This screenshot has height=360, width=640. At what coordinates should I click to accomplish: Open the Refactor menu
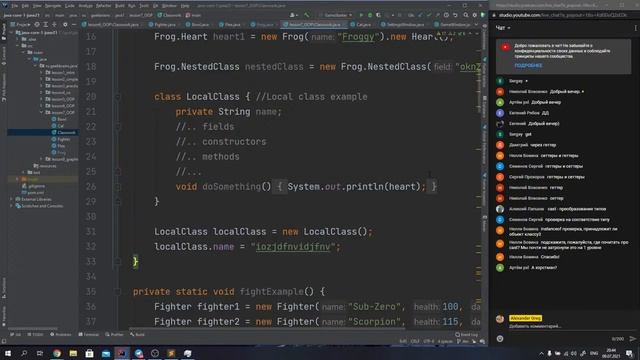104,6
